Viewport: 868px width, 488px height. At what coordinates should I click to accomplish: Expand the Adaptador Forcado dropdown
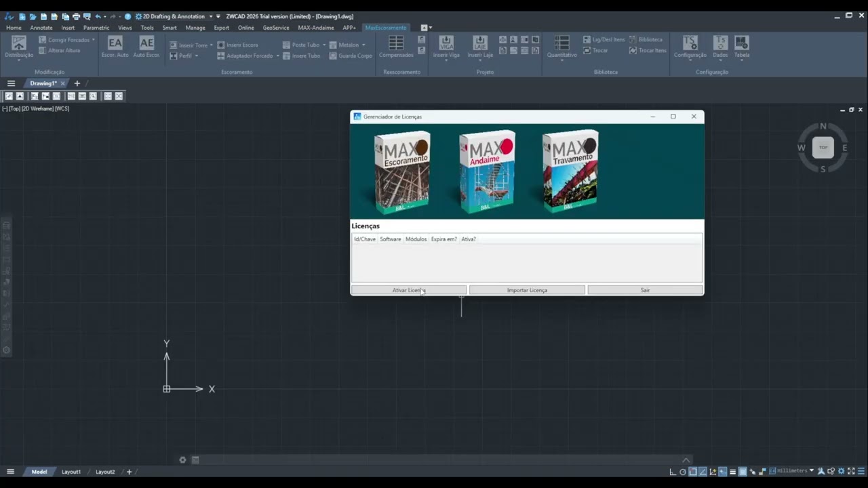coord(277,56)
